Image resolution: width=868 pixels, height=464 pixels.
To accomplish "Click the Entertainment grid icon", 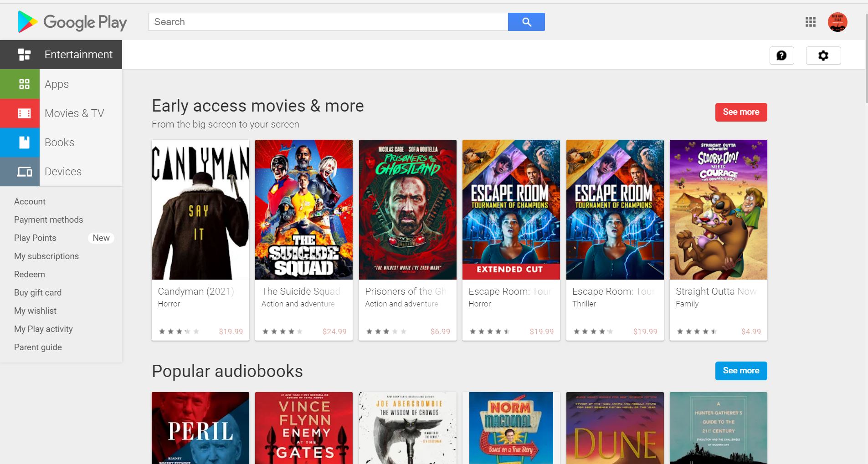I will (25, 54).
